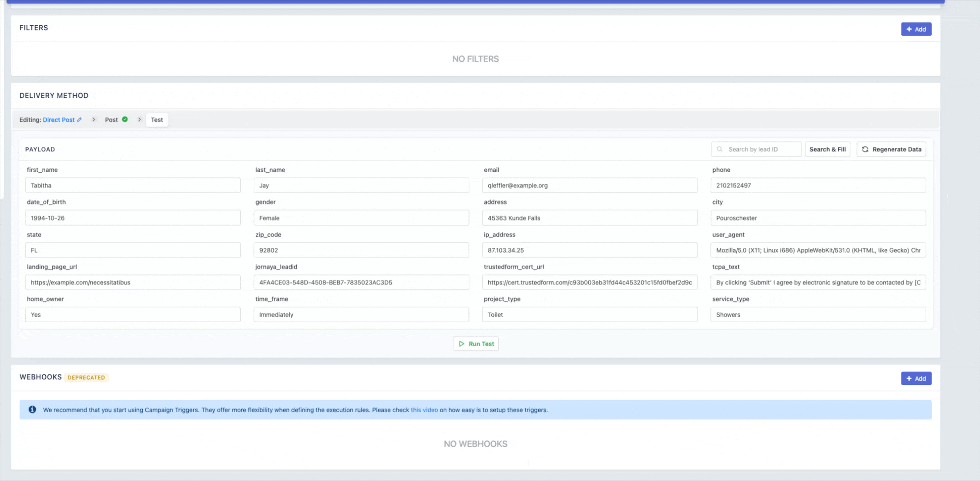
Task: Open the 'this video' link about triggers
Action: [x=424, y=410]
